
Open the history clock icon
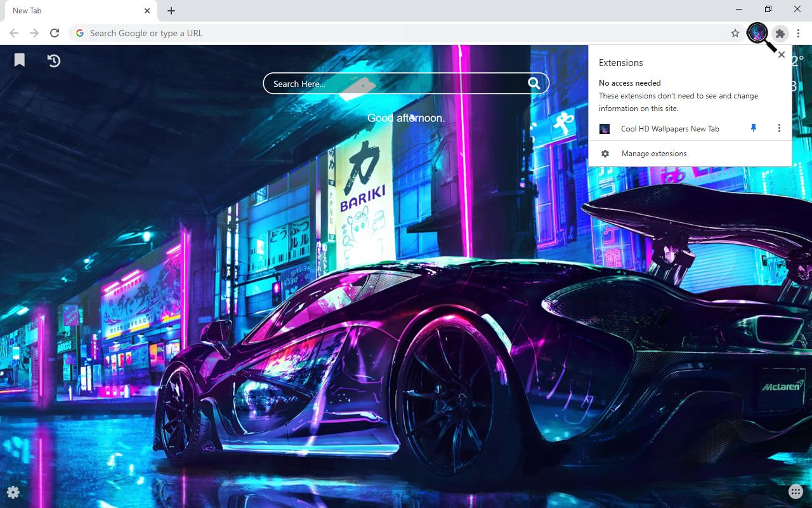54,60
